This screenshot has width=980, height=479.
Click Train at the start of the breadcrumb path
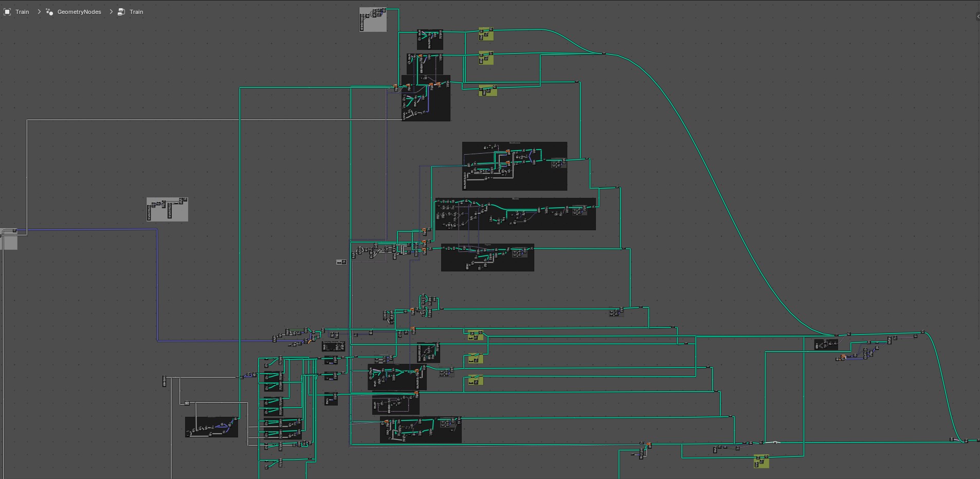pyautogui.click(x=22, y=11)
